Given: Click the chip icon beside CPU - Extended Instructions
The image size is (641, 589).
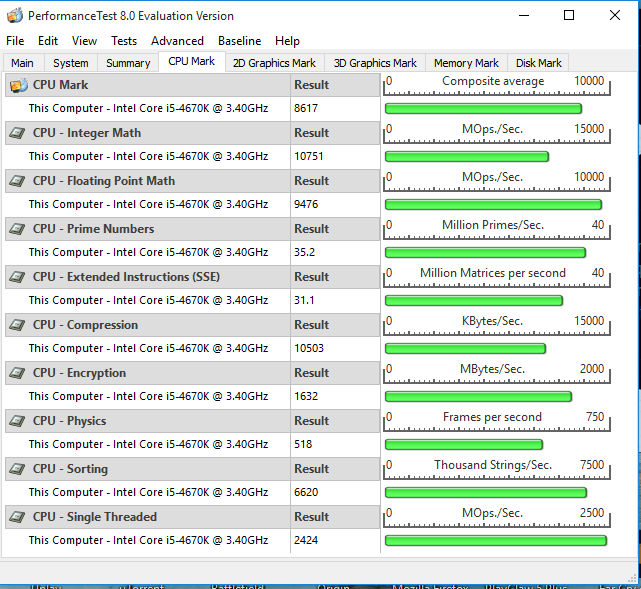Looking at the screenshot, I should (x=17, y=277).
